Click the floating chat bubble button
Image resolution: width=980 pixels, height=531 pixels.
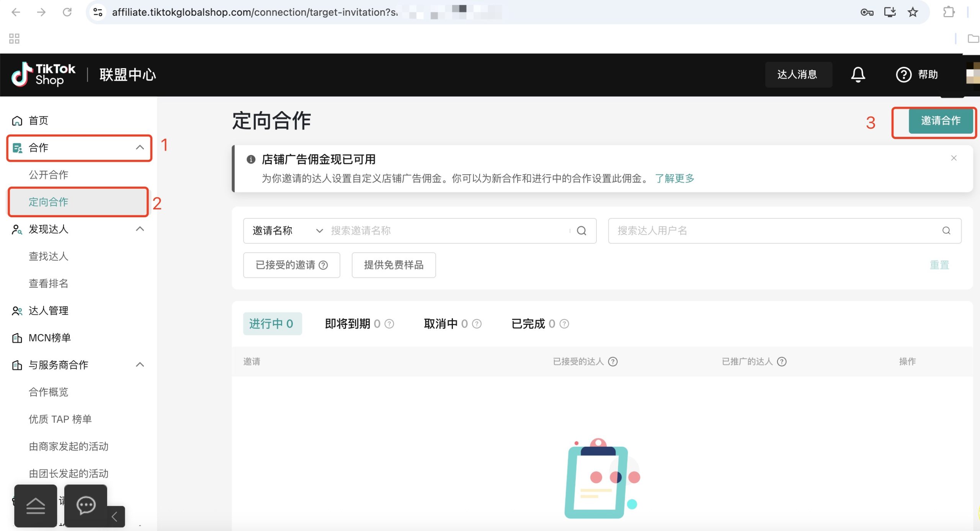[x=86, y=506]
